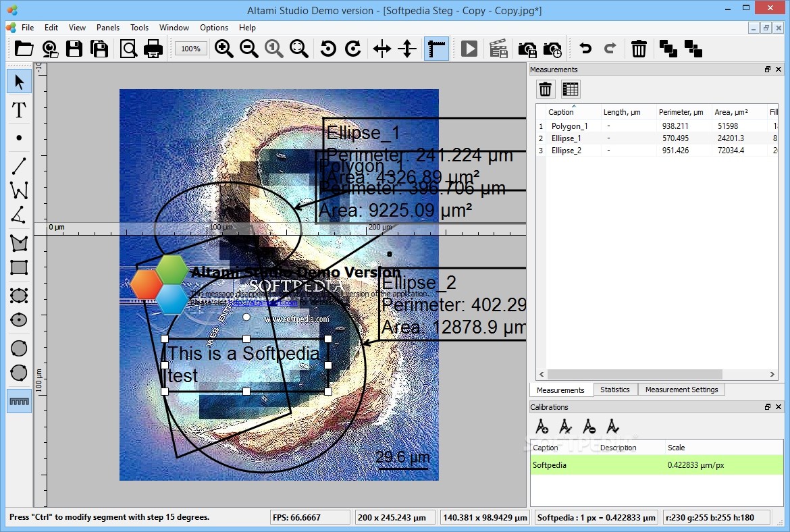Image resolution: width=790 pixels, height=532 pixels.
Task: Click the bring to front layers icon
Action: click(668, 49)
